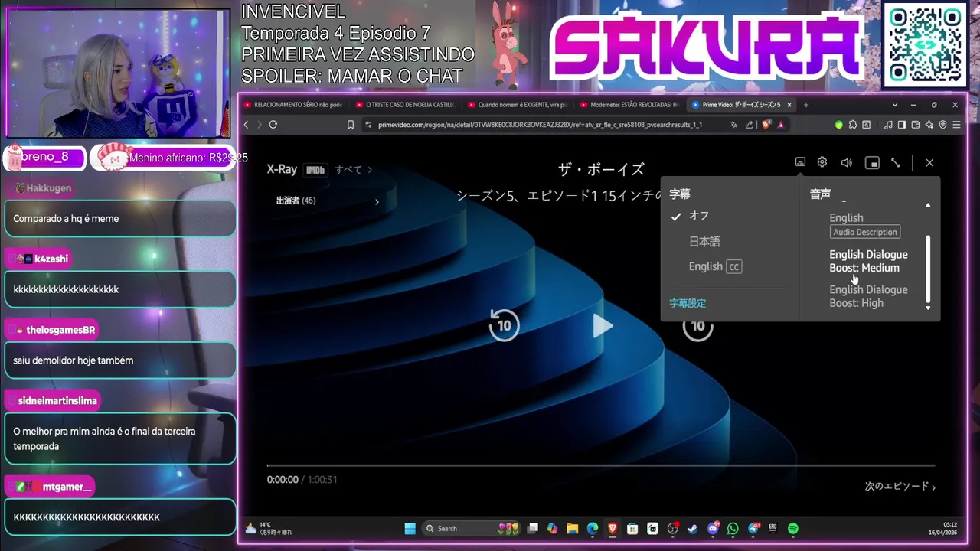Choose English Audio Description audio track

pos(865,225)
